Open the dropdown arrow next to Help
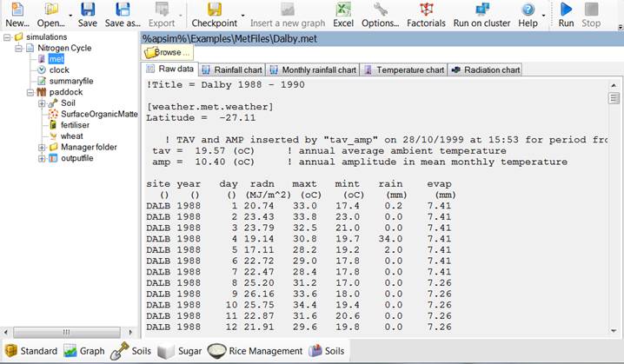Viewport: 624px width, 364px height. (x=543, y=16)
